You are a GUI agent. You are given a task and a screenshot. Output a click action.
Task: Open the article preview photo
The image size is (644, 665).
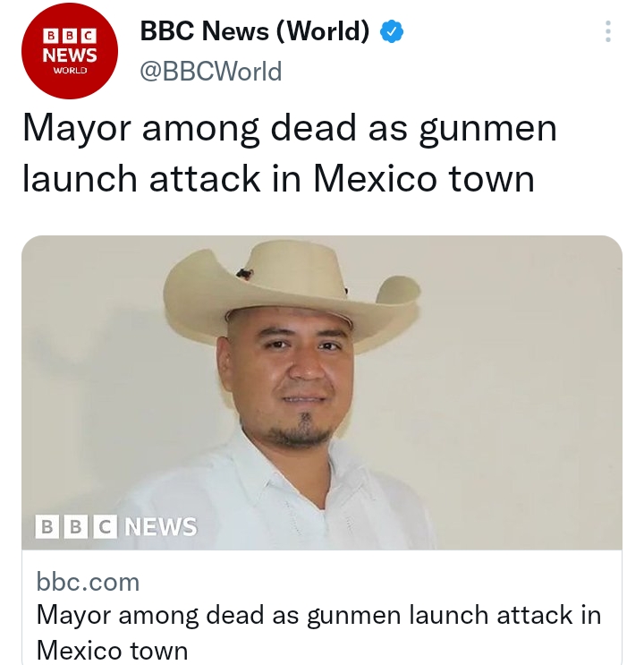(x=322, y=392)
